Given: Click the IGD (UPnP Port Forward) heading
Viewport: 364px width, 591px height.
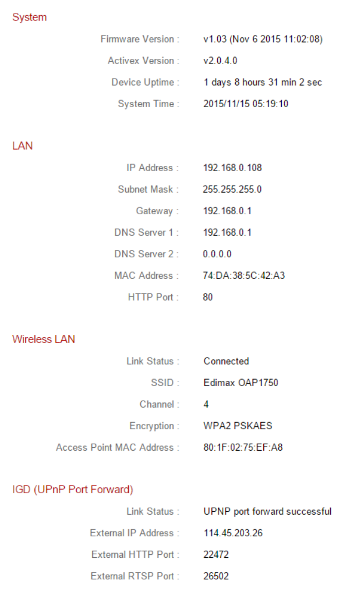Looking at the screenshot, I should click(72, 489).
